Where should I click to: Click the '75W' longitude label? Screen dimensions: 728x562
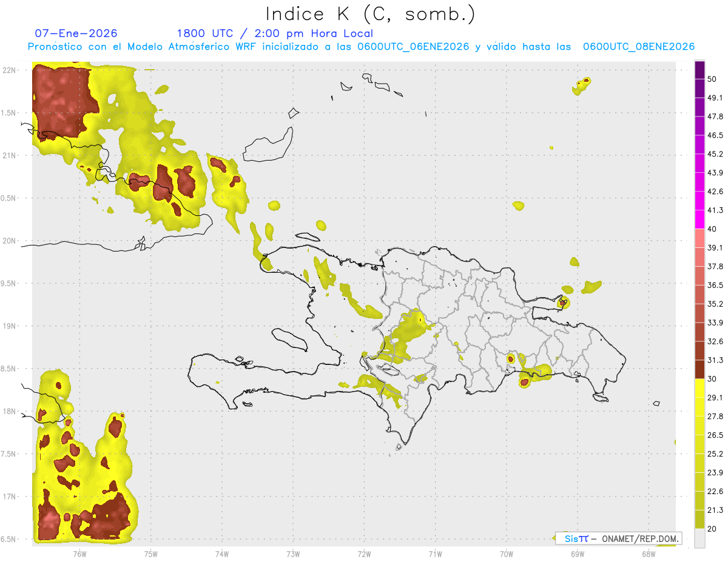click(151, 554)
